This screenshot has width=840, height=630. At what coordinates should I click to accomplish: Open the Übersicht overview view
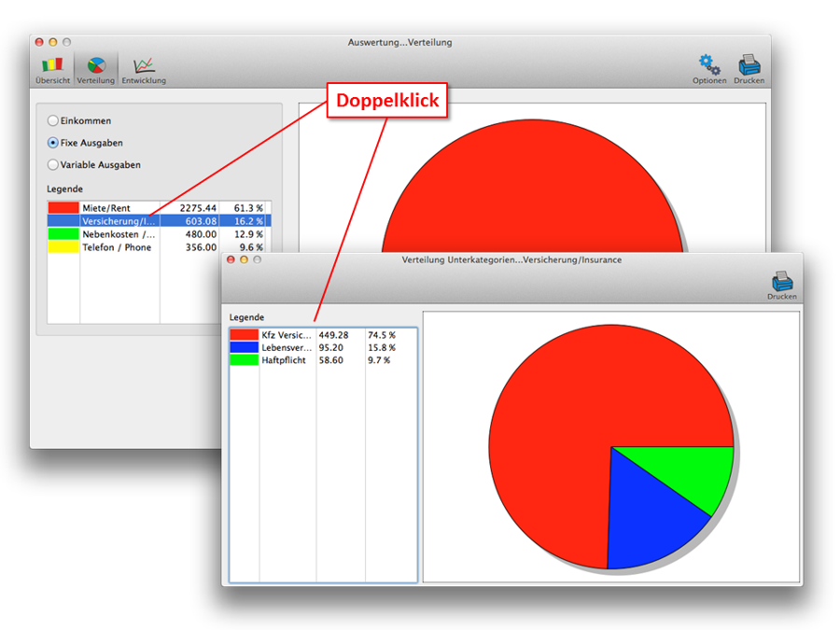[x=52, y=68]
